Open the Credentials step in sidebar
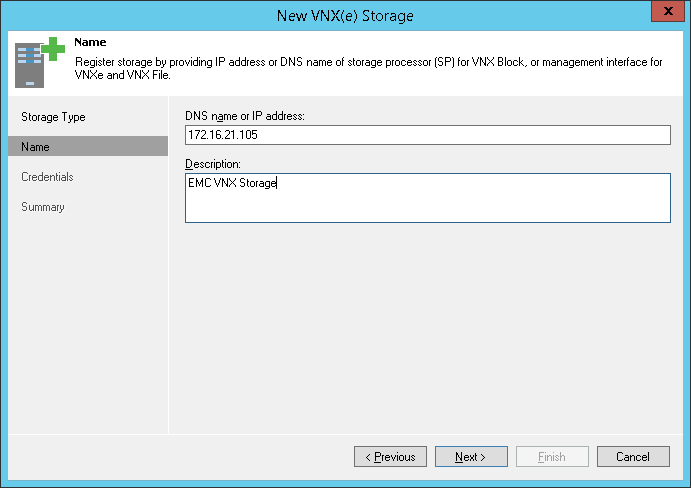 point(47,177)
